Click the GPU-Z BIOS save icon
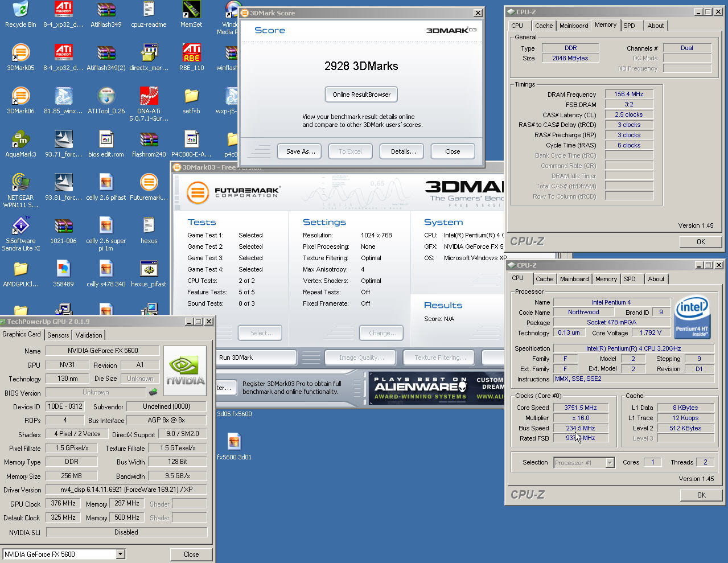The height and width of the screenshot is (563, 728). (153, 392)
